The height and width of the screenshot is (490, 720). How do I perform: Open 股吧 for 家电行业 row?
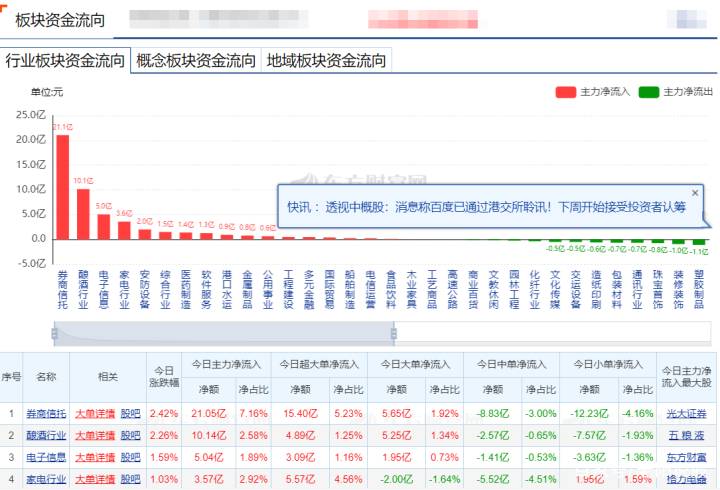130,479
